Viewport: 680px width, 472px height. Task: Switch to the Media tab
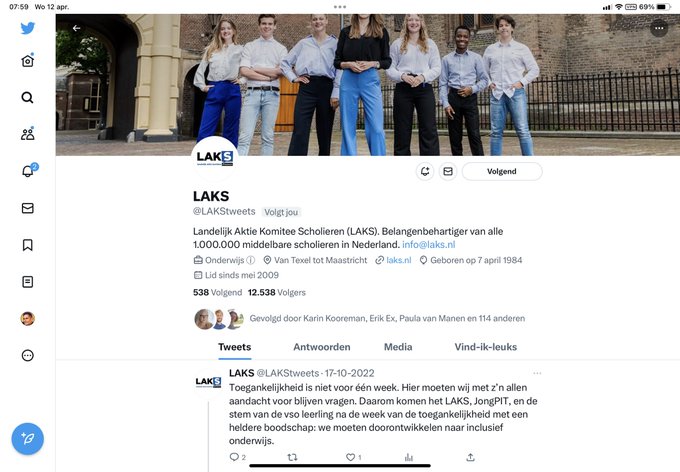[x=398, y=347]
